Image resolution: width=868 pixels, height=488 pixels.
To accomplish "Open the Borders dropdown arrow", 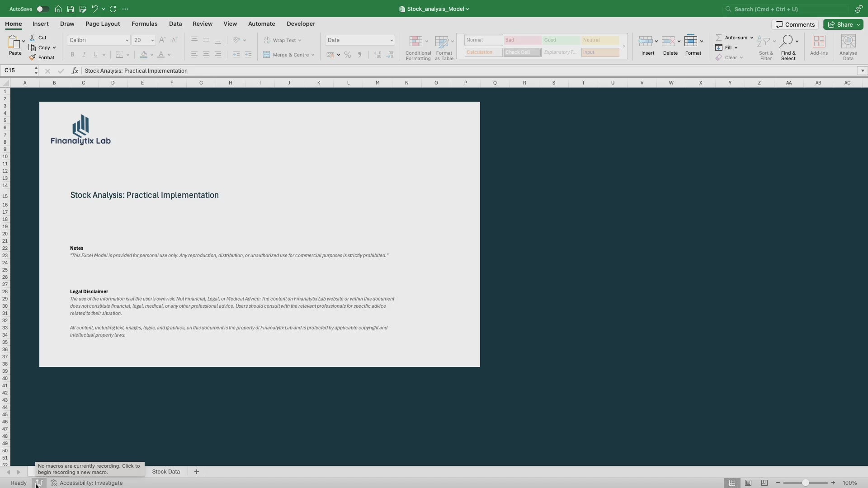I will click(128, 55).
